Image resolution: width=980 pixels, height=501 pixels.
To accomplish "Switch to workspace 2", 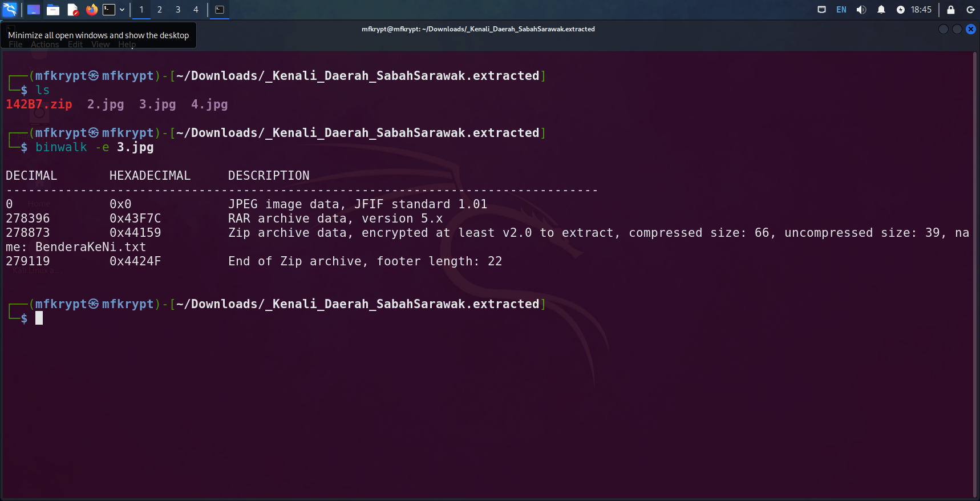I will pos(160,10).
